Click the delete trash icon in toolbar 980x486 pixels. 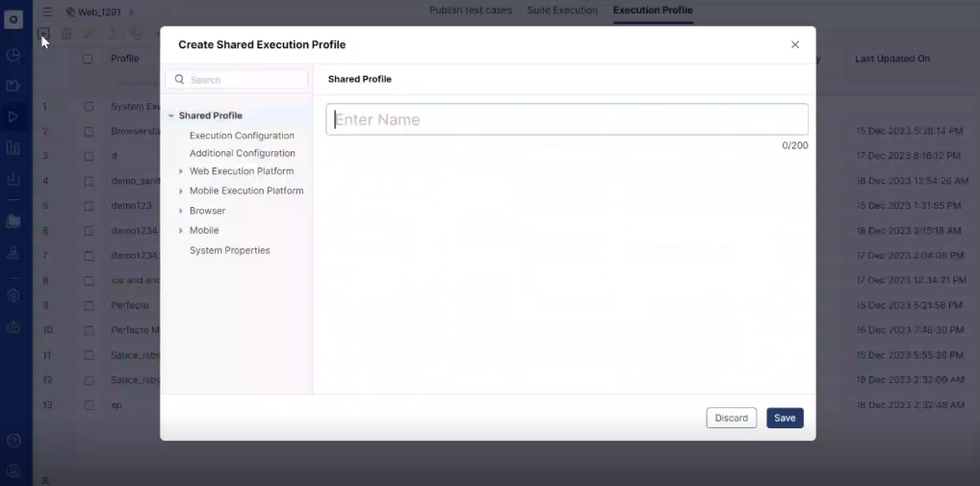66,34
